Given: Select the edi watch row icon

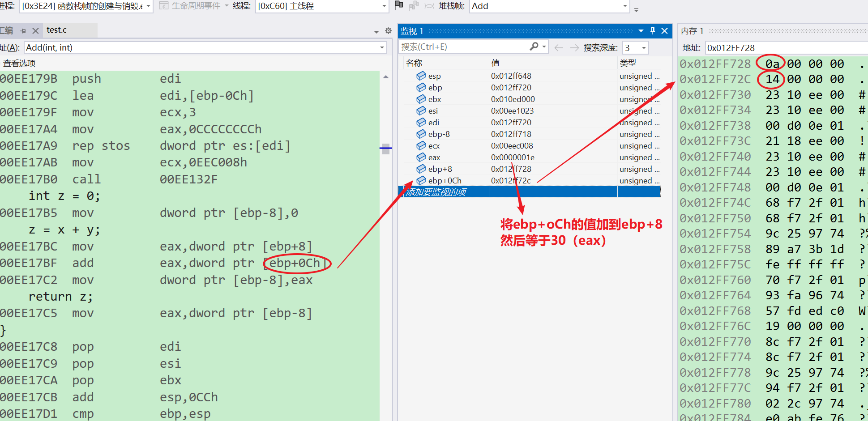Looking at the screenshot, I should pos(421,122).
